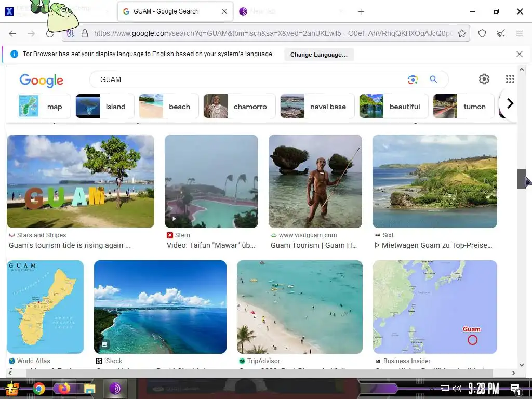Viewport: 532px width, 399px height.
Task: Go forward using the forward arrow
Action: tap(31, 33)
